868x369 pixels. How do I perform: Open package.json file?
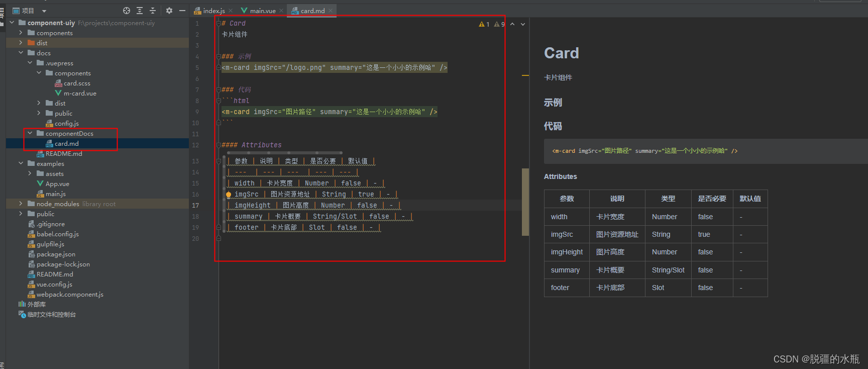56,254
